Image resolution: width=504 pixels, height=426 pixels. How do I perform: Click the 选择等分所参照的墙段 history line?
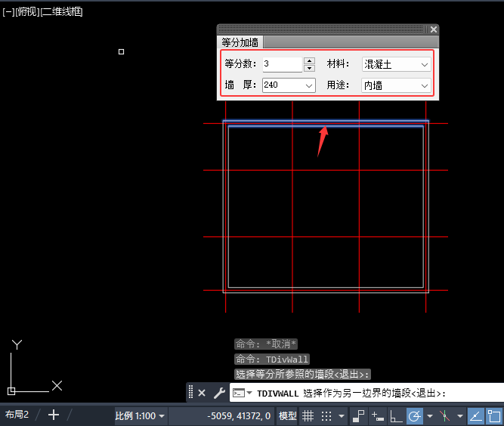click(302, 375)
